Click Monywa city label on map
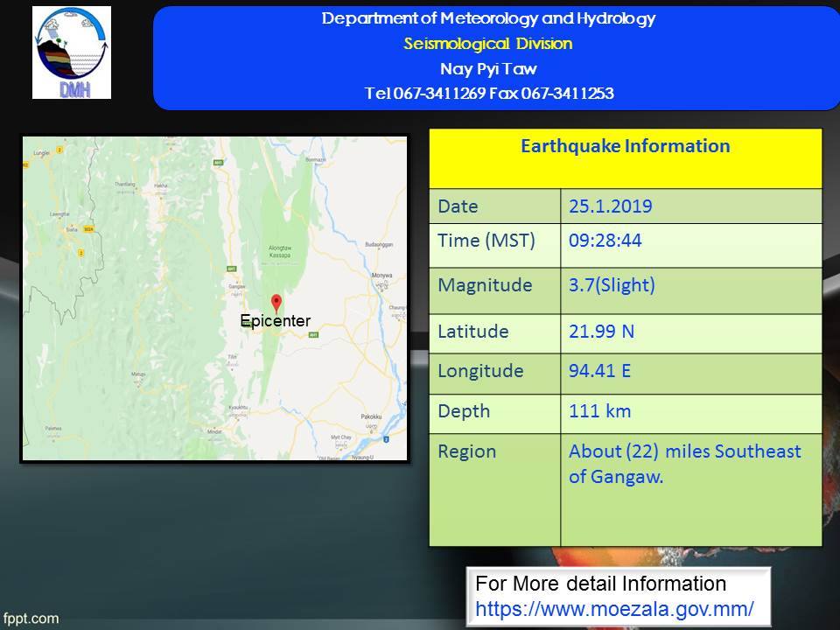 point(382,276)
